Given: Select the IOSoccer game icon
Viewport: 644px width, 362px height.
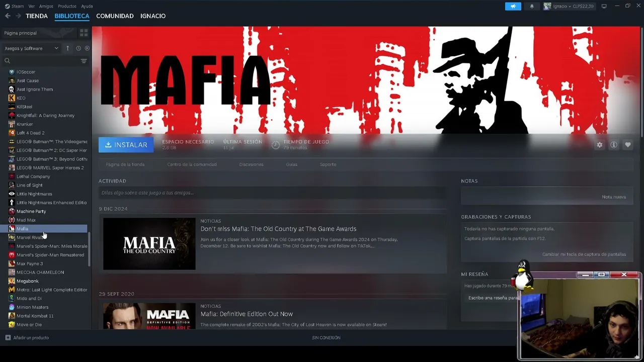Looking at the screenshot, I should tap(12, 72).
